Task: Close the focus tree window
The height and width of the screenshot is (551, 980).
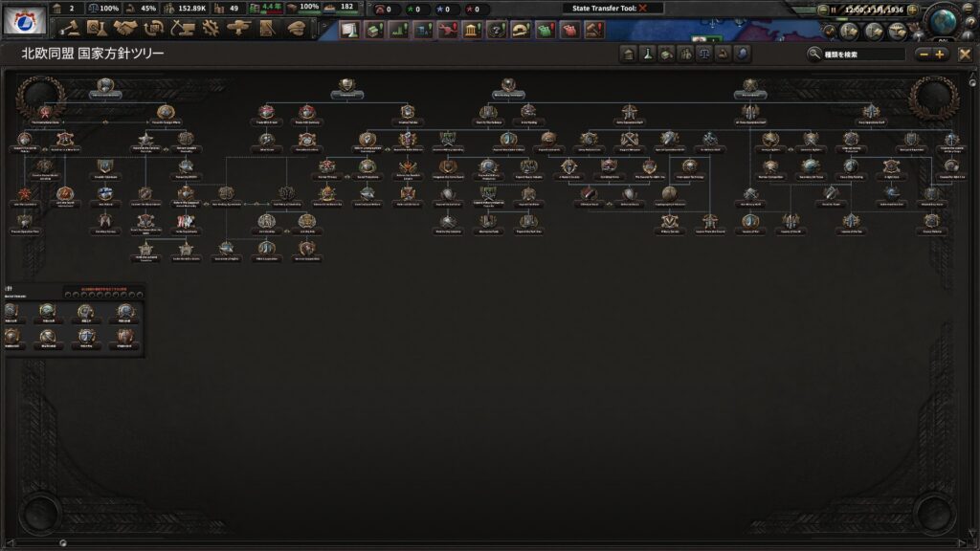Action: (x=965, y=55)
